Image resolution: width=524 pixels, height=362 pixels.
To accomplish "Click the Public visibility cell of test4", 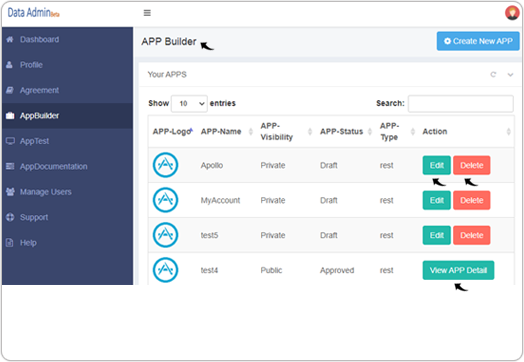I will point(271,270).
